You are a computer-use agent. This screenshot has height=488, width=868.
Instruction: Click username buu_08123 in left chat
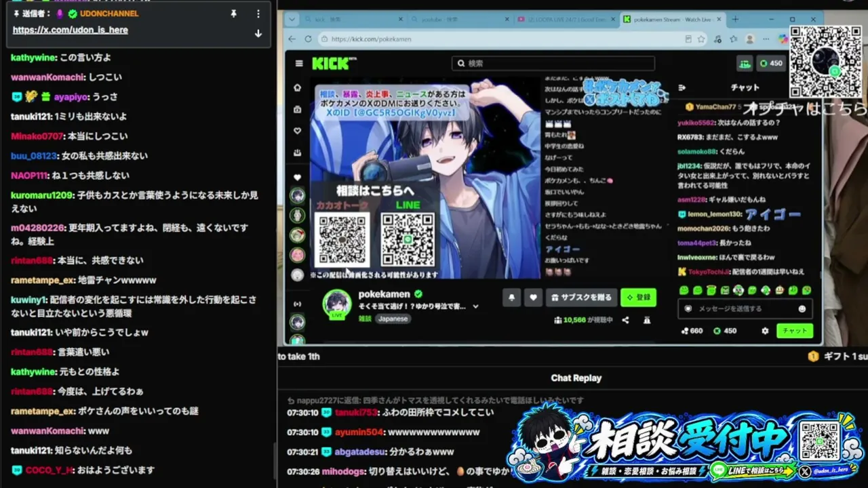(34, 156)
